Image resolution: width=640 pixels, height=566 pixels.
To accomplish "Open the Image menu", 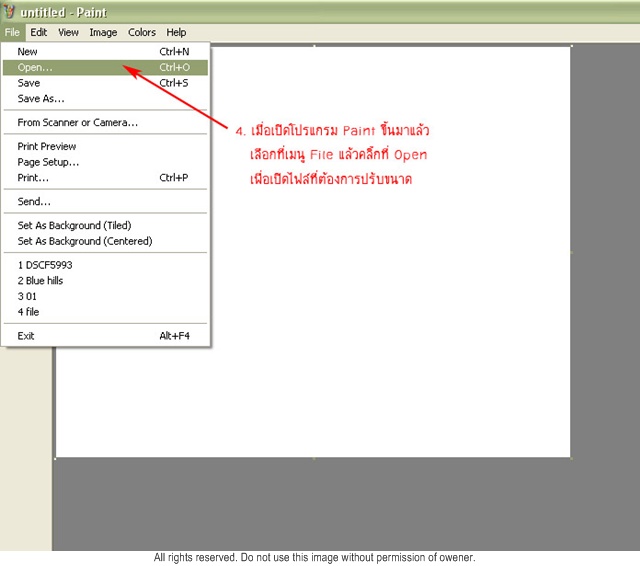I will [x=103, y=32].
